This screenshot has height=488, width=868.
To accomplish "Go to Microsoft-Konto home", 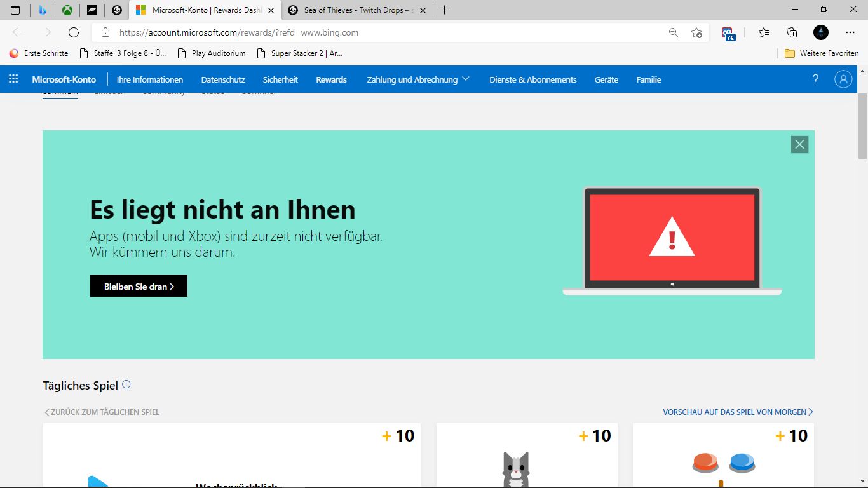I will pyautogui.click(x=64, y=79).
